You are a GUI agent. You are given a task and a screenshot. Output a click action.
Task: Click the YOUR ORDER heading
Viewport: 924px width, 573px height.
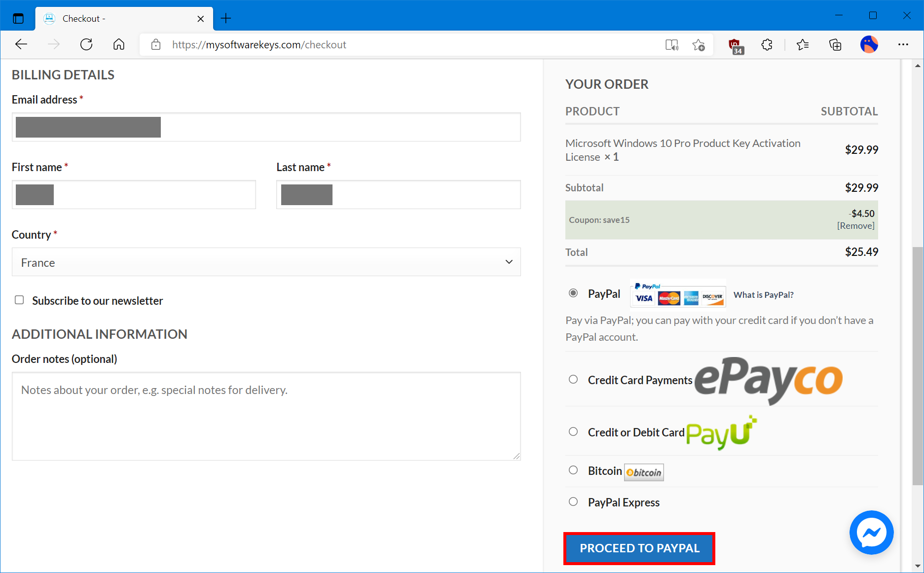click(x=607, y=84)
